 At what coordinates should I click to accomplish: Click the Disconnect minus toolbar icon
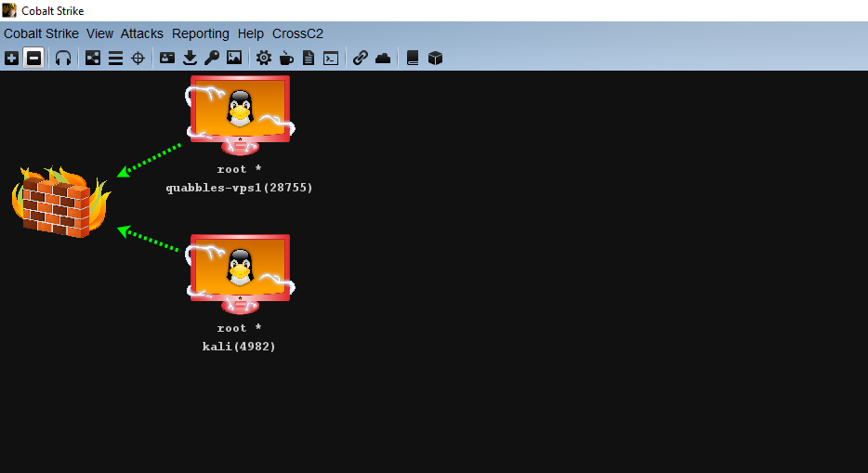click(33, 58)
